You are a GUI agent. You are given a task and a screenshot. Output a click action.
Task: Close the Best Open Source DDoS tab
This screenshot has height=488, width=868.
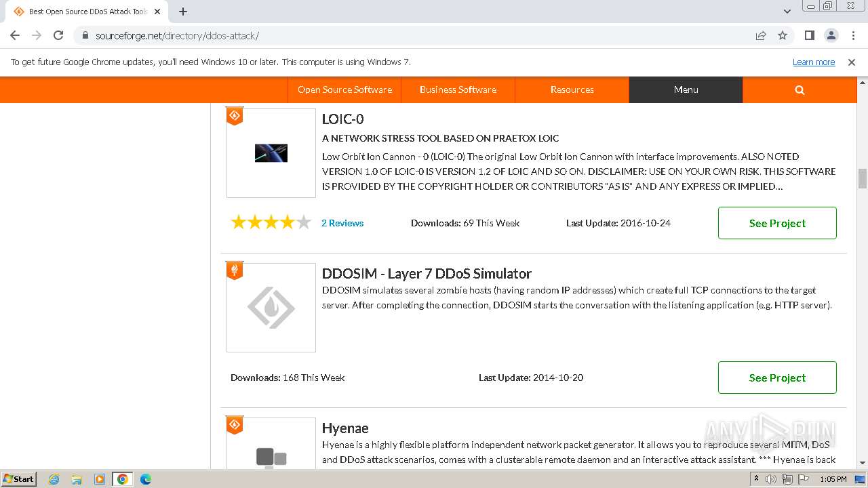(157, 12)
